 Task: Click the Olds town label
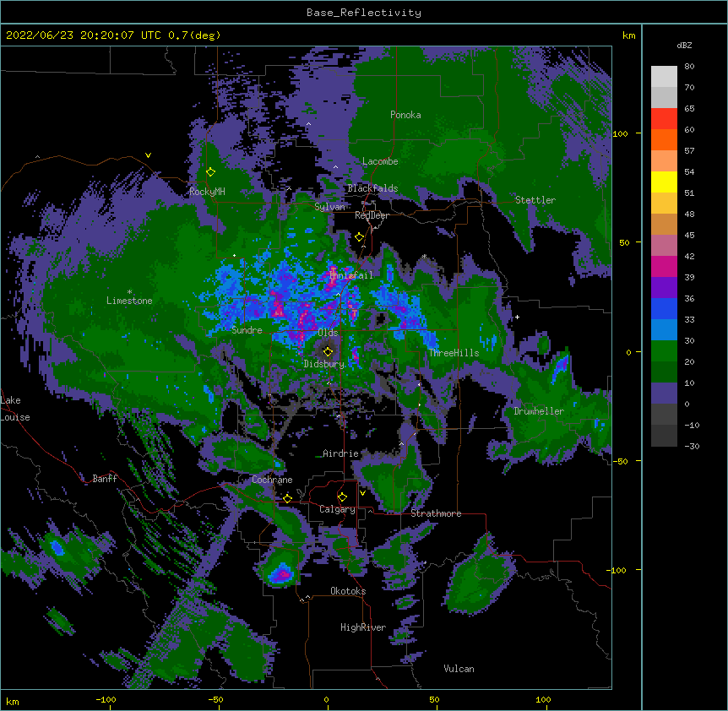pos(328,333)
